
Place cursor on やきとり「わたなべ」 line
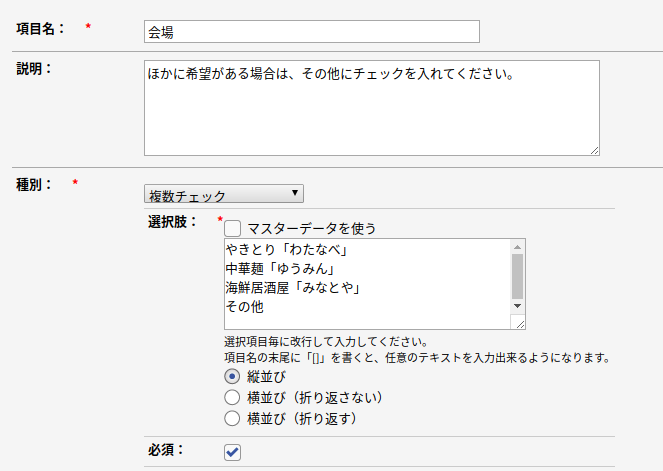(286, 249)
